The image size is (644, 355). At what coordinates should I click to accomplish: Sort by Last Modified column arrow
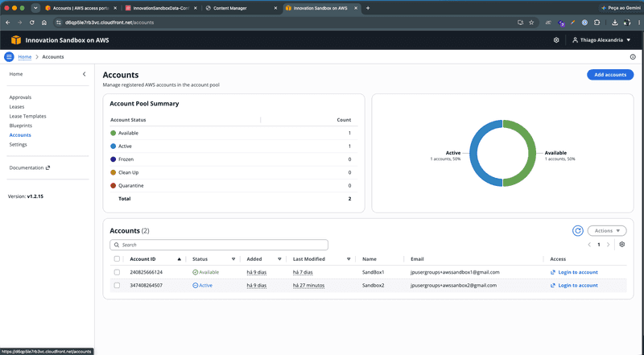pos(349,259)
